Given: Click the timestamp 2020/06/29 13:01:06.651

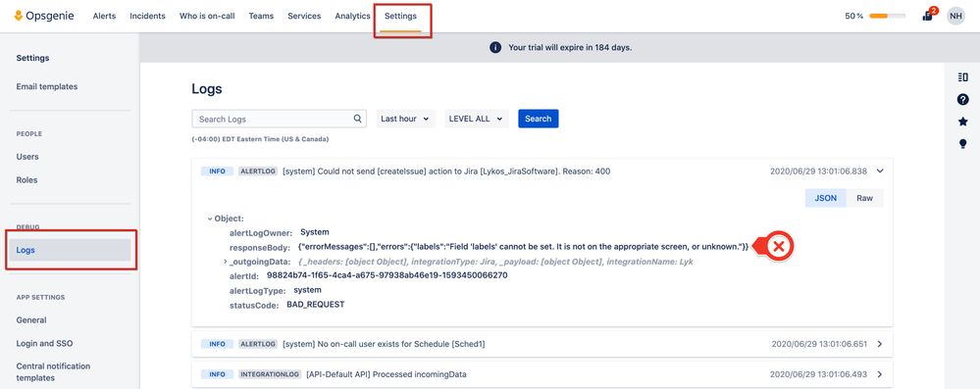Looking at the screenshot, I should pyautogui.click(x=818, y=343).
